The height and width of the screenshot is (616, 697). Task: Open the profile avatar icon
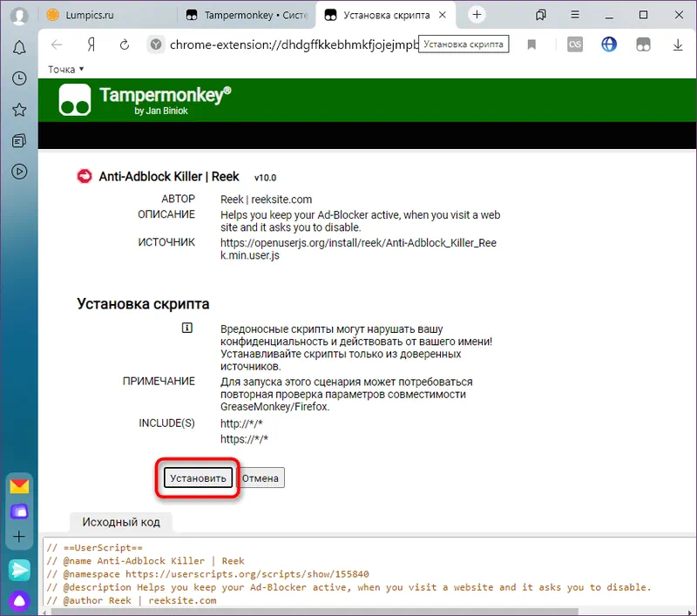click(19, 16)
